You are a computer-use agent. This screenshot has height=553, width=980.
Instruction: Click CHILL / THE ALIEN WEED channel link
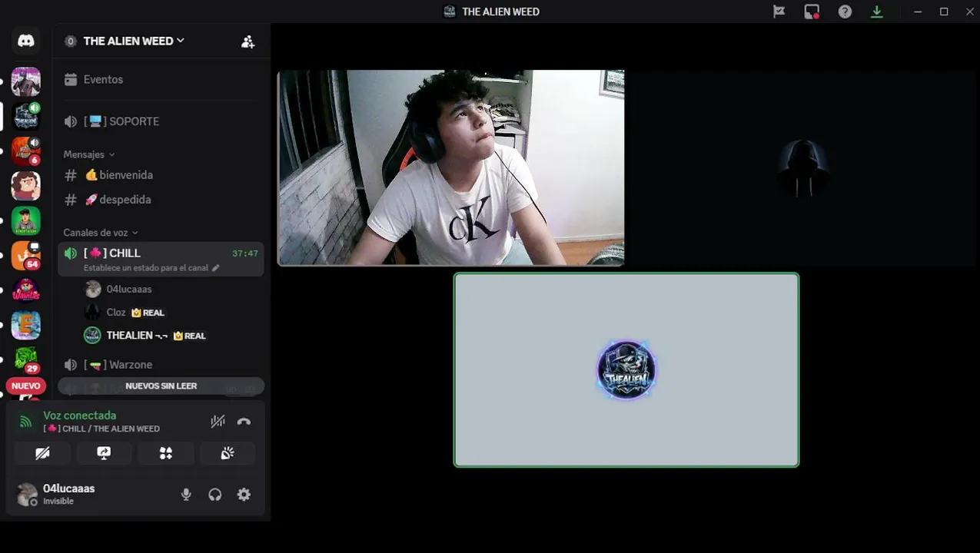point(101,429)
